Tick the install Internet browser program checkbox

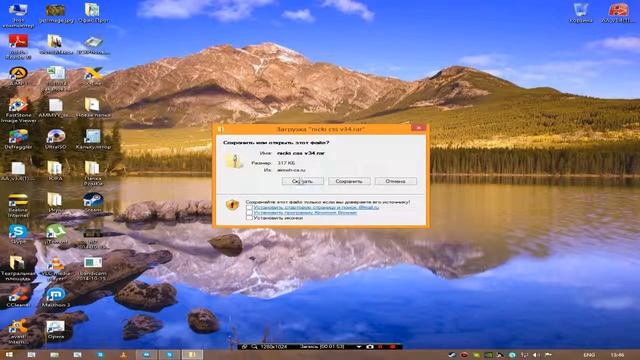[249, 213]
